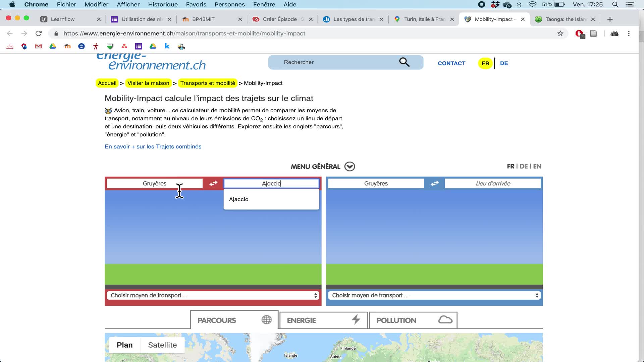Viewport: 644px width, 362px height.
Task: Switch to the Pollution tab
Action: click(413, 320)
